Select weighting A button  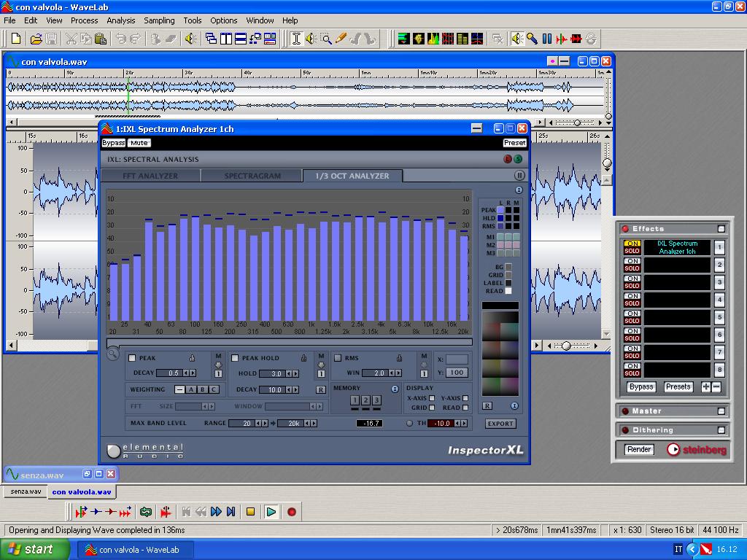pos(191,389)
